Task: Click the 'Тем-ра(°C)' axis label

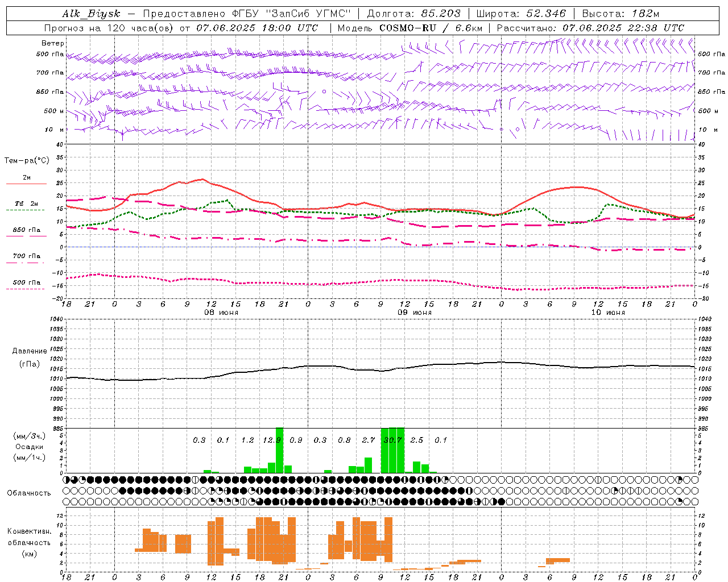Action: coord(27,161)
